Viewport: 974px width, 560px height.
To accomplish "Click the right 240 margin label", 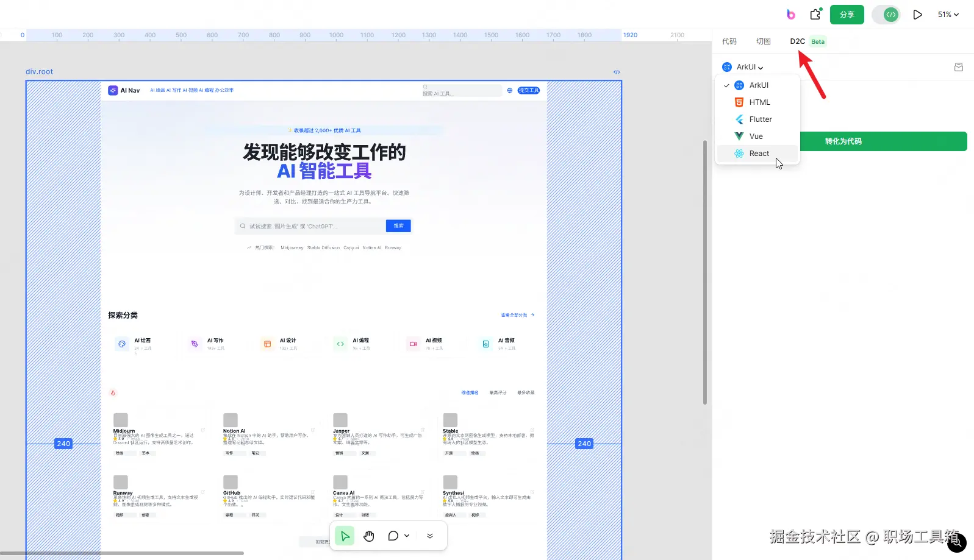I will tap(584, 444).
